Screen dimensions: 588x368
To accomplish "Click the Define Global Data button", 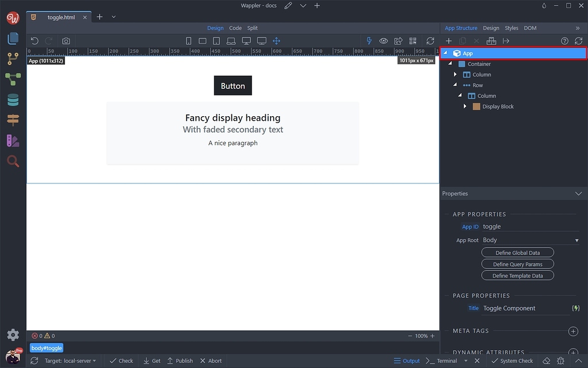I will pyautogui.click(x=517, y=252).
